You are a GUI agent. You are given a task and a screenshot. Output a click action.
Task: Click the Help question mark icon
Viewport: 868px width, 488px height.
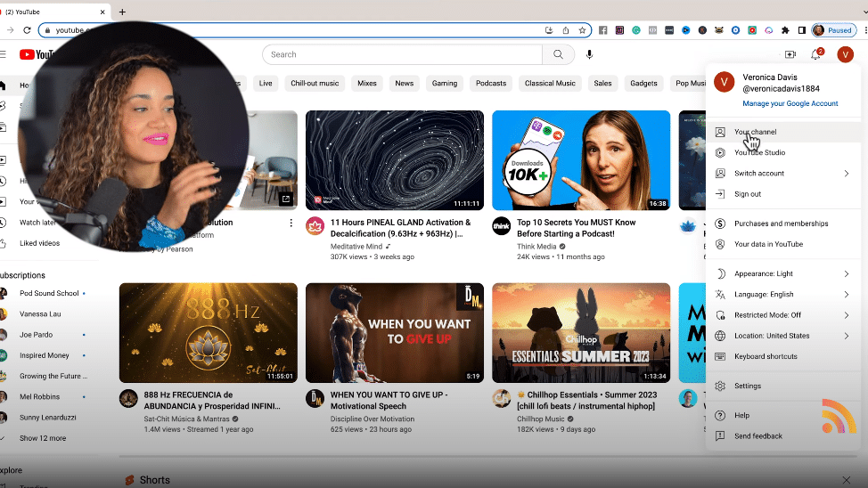coord(720,416)
